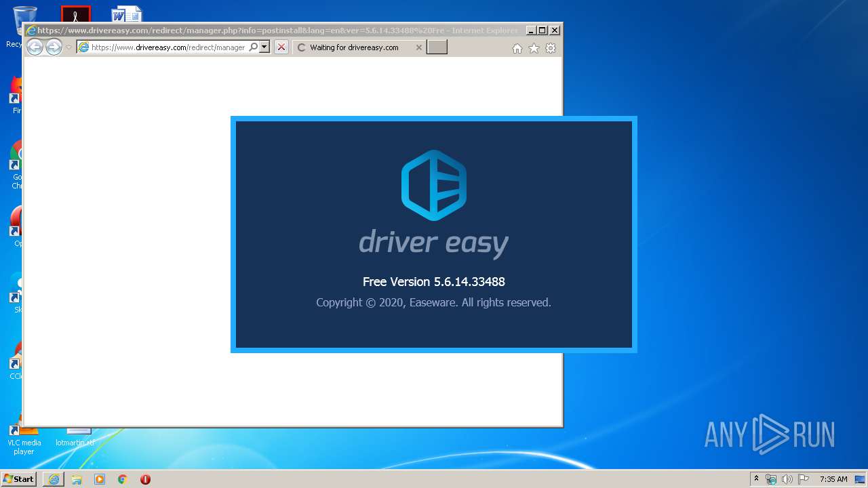Launch Windows Media Player from the taskbar

[x=100, y=479]
